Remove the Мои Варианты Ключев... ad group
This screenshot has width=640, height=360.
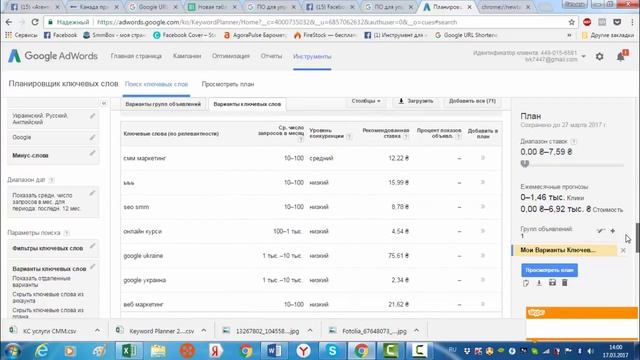point(623,250)
